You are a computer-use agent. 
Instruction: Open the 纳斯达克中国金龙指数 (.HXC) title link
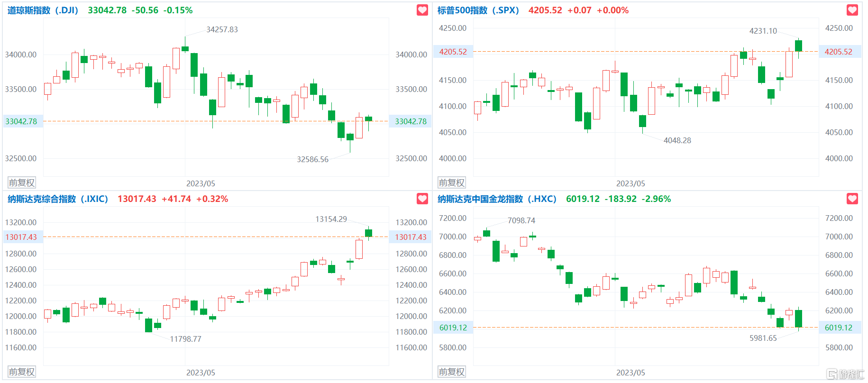click(497, 199)
